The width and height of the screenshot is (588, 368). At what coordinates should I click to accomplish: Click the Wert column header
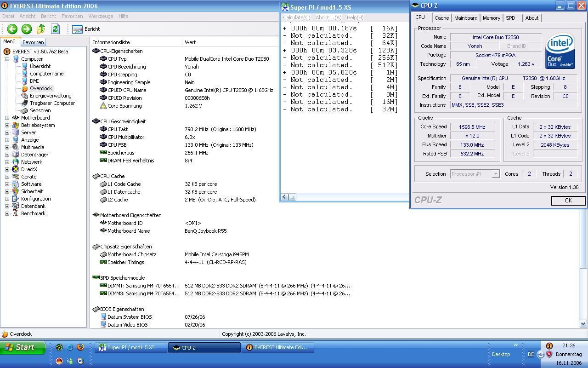[230, 42]
